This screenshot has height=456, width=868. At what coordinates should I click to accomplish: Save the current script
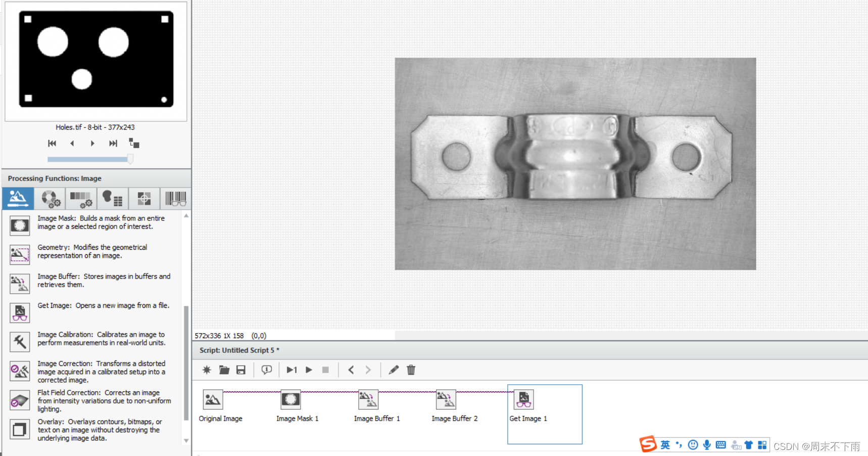[241, 370]
